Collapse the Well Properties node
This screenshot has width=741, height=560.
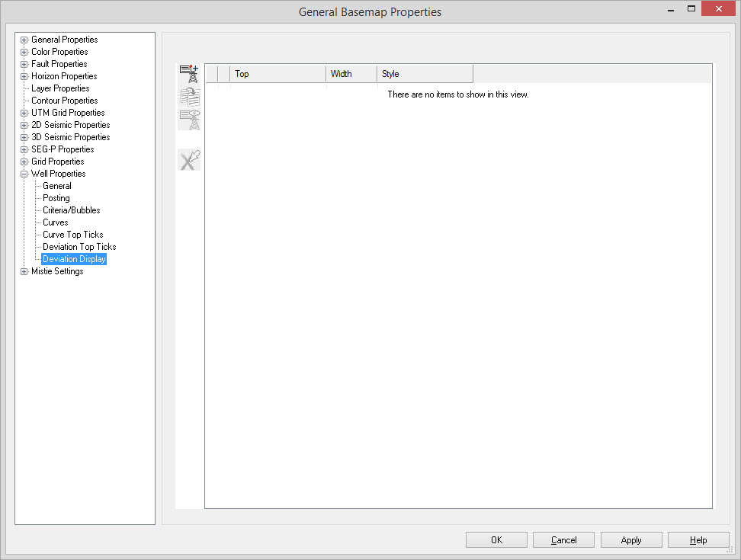pyautogui.click(x=24, y=174)
